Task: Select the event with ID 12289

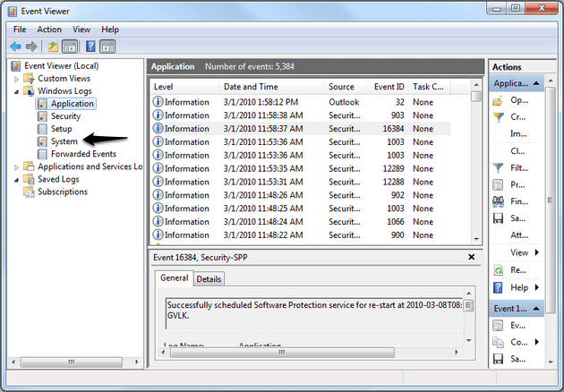Action: tap(300, 168)
